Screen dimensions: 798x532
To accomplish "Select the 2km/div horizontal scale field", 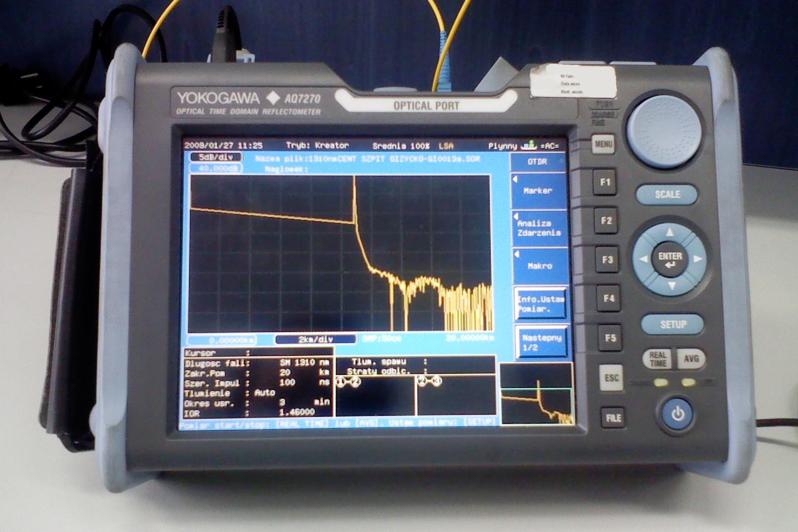I will tap(315, 340).
